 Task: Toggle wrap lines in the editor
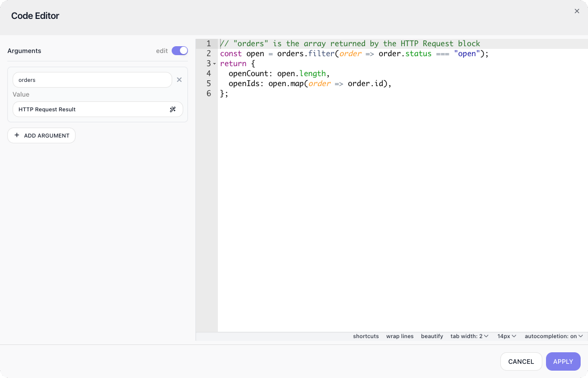point(400,337)
